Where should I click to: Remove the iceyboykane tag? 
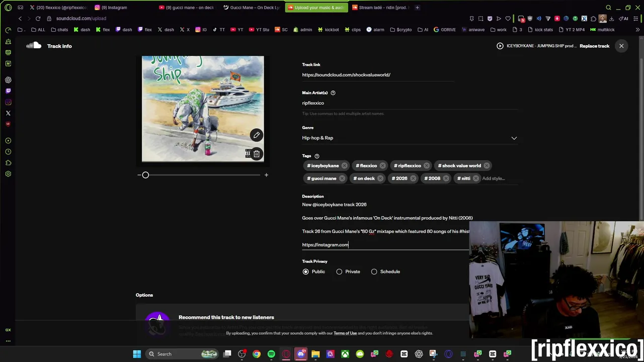coord(344,165)
